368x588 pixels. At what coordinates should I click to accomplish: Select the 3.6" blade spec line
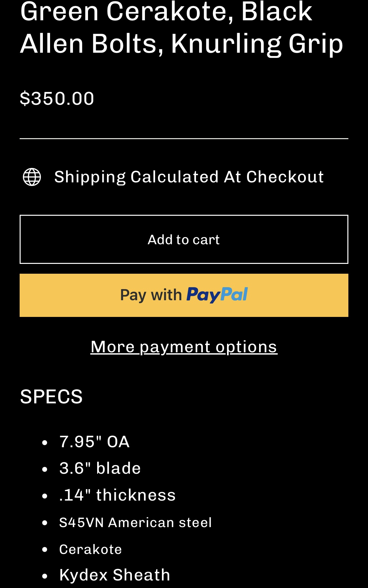pyautogui.click(x=100, y=468)
